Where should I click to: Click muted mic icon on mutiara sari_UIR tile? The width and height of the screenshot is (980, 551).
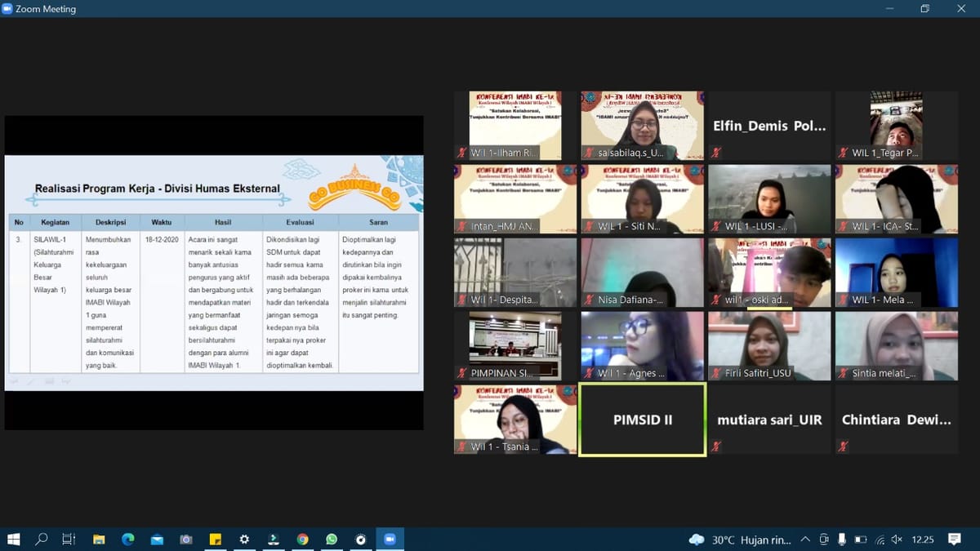point(716,447)
